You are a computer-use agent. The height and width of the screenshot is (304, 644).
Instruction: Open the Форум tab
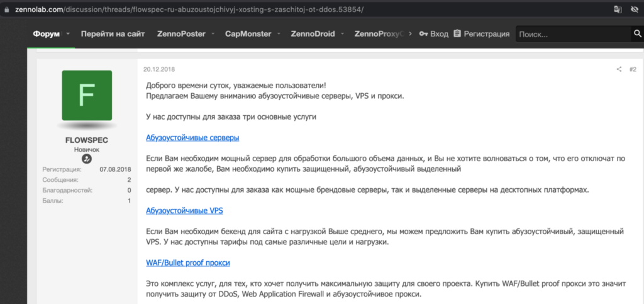pyautogui.click(x=47, y=34)
